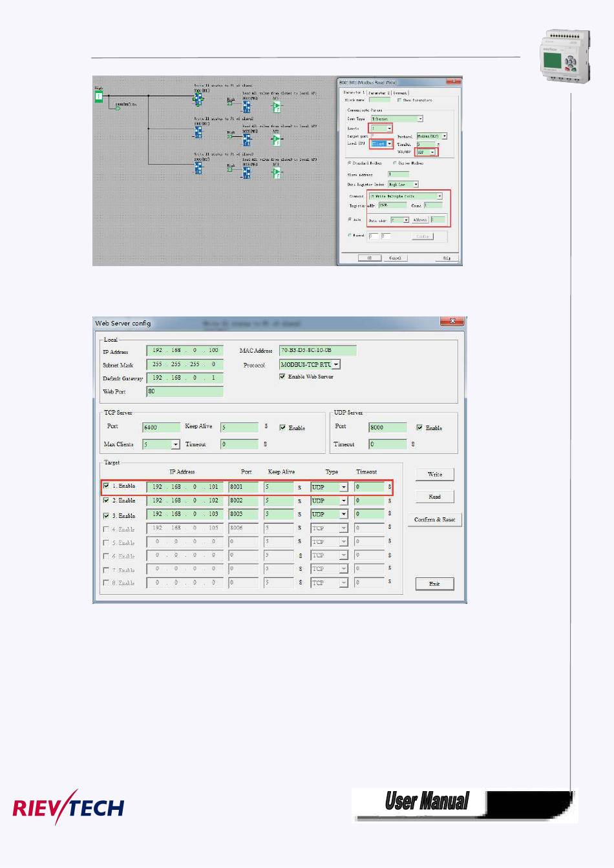This screenshot has width=614, height=868.
Task: Switch to the Parameter 2 tab
Action: click(379, 93)
